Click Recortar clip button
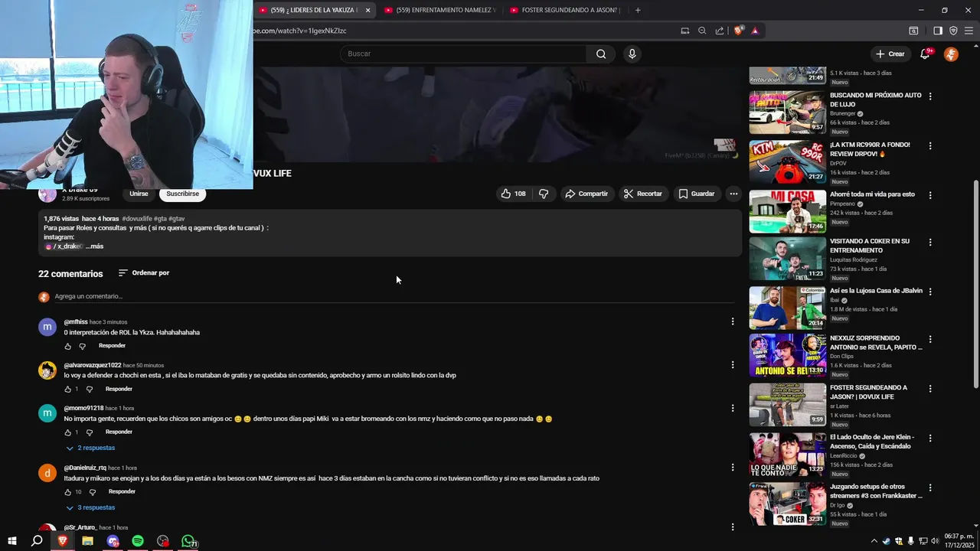Viewport: 980px width, 551px height. click(642, 194)
